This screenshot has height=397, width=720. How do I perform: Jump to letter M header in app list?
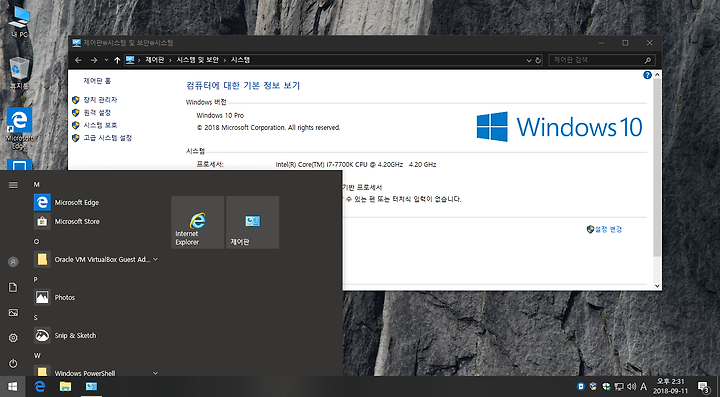tap(37, 185)
